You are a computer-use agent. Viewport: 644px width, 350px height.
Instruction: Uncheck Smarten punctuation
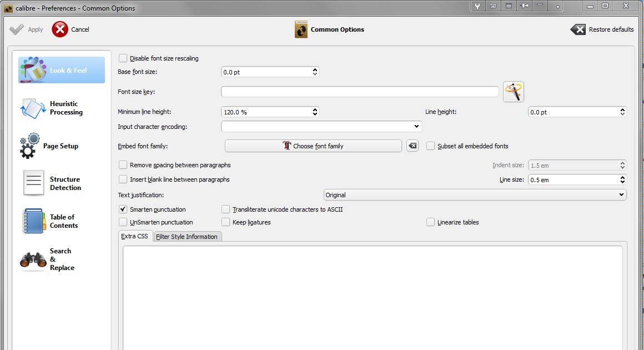(x=123, y=209)
